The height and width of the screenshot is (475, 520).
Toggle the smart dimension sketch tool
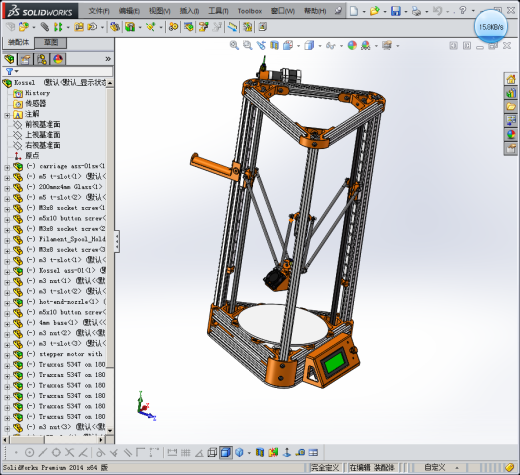pos(172,452)
